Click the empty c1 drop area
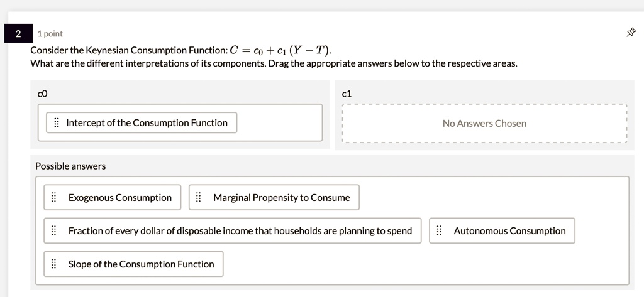Viewport: 644px width, 297px height. pyautogui.click(x=484, y=124)
